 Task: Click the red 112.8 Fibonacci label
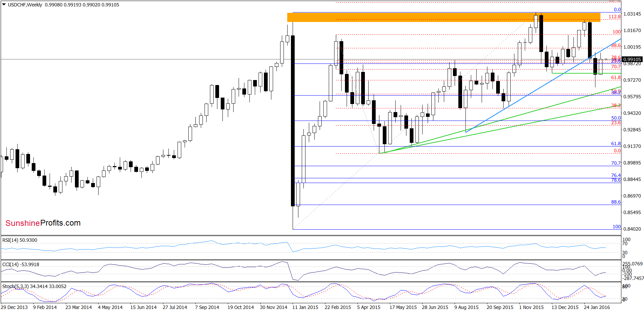point(615,17)
